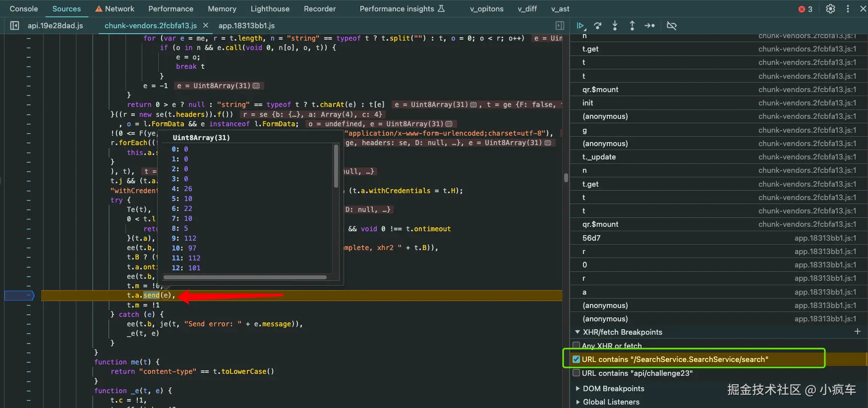Close the chunk-vendors.2fcbfa13.js file tab
The height and width of the screenshot is (408, 868).
coord(206,26)
